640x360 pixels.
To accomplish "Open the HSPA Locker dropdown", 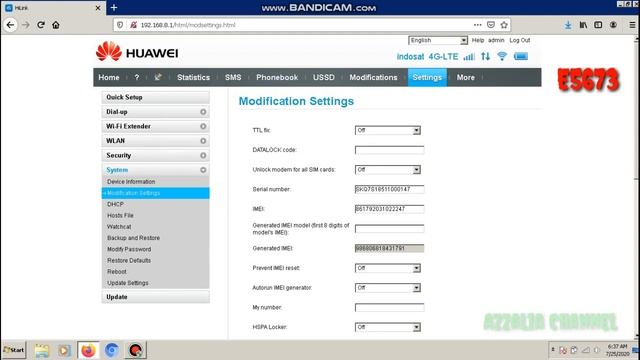I will point(388,327).
